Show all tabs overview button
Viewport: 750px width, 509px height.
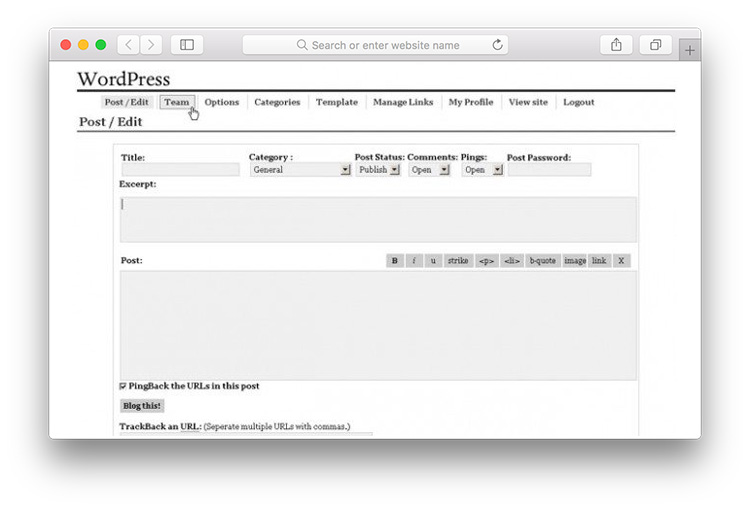655,45
